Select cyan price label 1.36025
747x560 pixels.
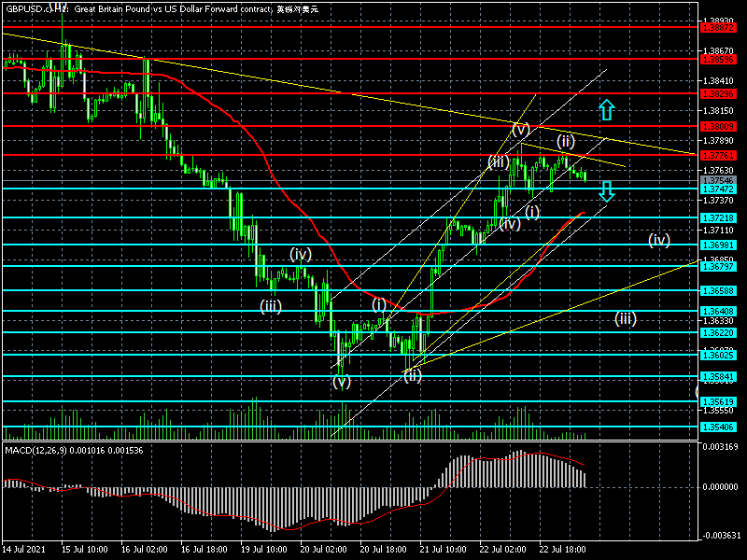(718, 355)
